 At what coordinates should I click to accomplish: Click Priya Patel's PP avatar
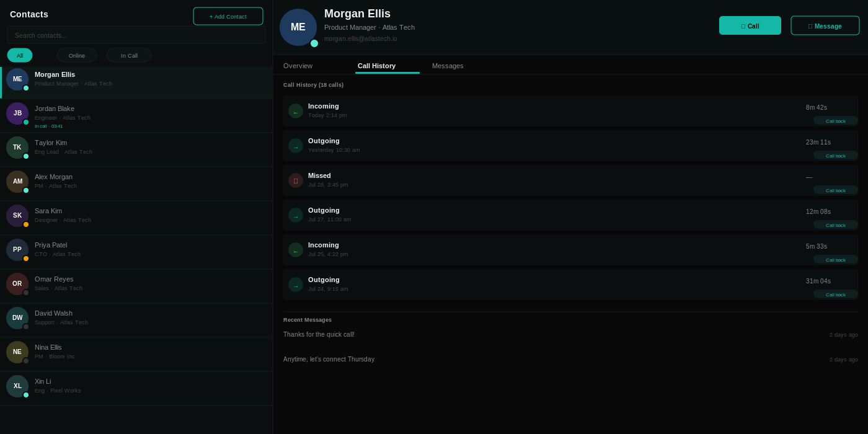coord(17,250)
